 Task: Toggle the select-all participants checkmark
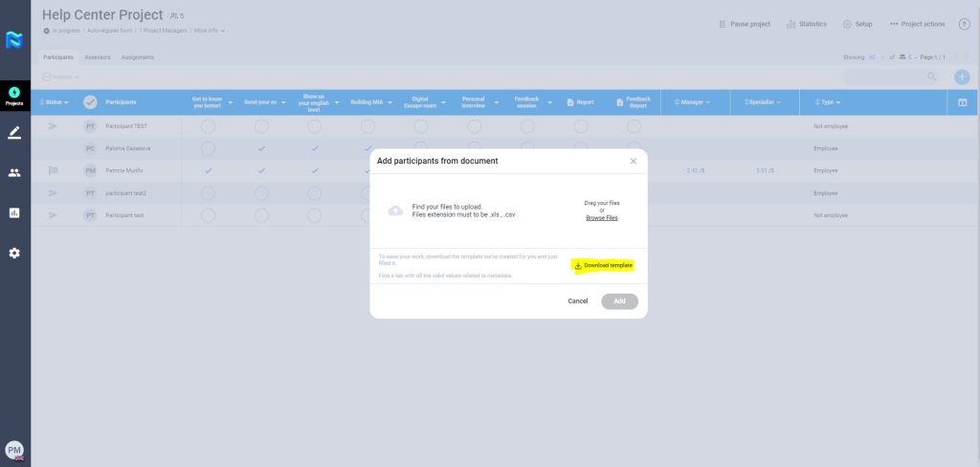tap(90, 102)
